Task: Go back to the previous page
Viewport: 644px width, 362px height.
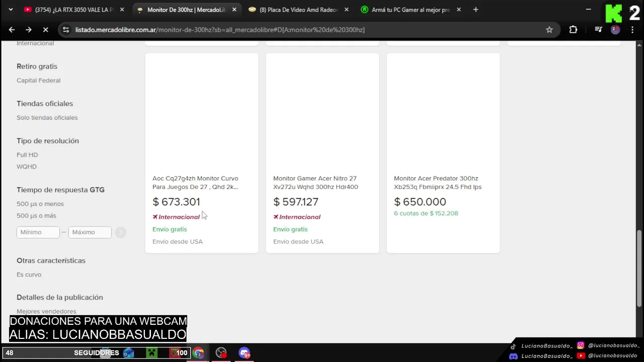Action: pyautogui.click(x=12, y=30)
